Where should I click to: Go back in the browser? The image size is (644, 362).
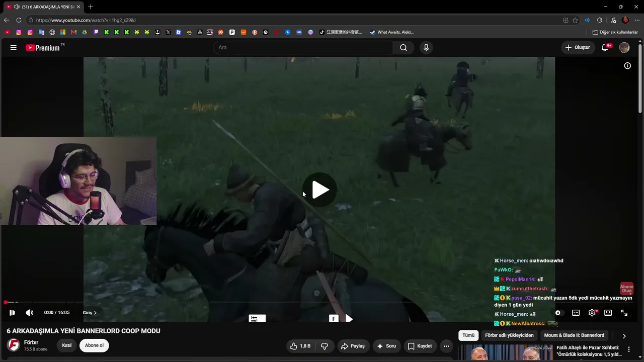[x=7, y=20]
